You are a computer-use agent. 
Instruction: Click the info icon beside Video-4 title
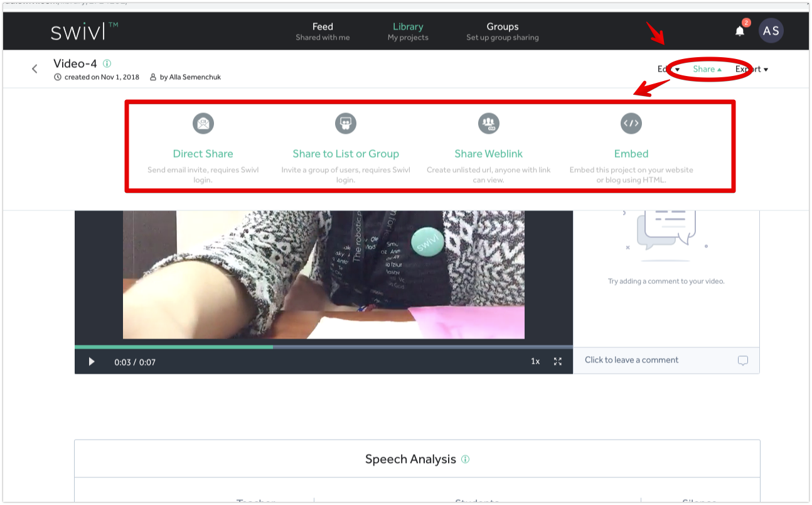pyautogui.click(x=107, y=63)
